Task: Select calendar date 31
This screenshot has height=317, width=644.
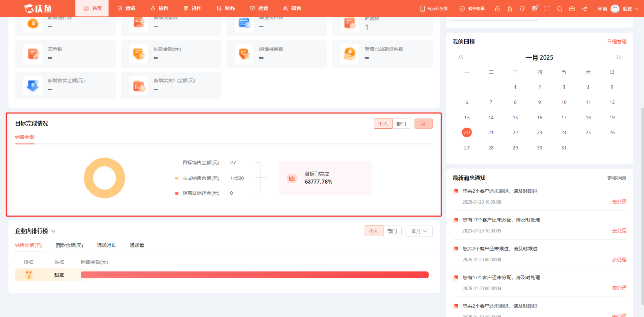Action: coord(564,148)
